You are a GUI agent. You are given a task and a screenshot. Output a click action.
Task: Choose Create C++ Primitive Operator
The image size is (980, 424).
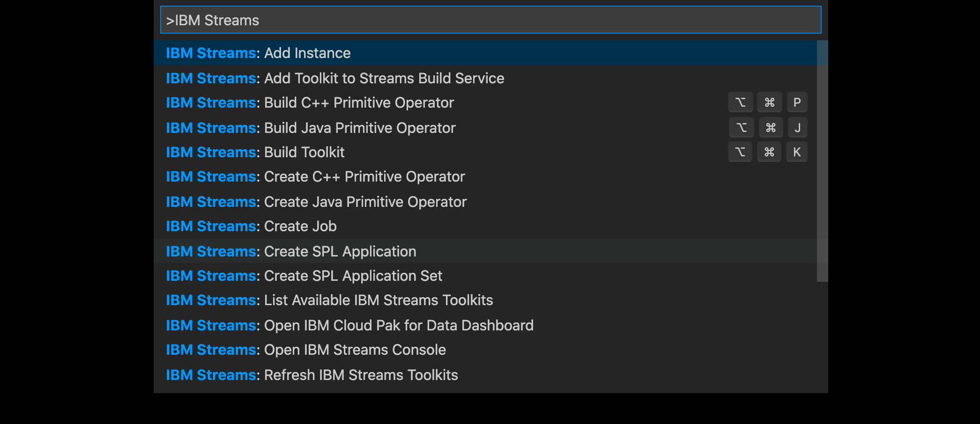click(485, 177)
